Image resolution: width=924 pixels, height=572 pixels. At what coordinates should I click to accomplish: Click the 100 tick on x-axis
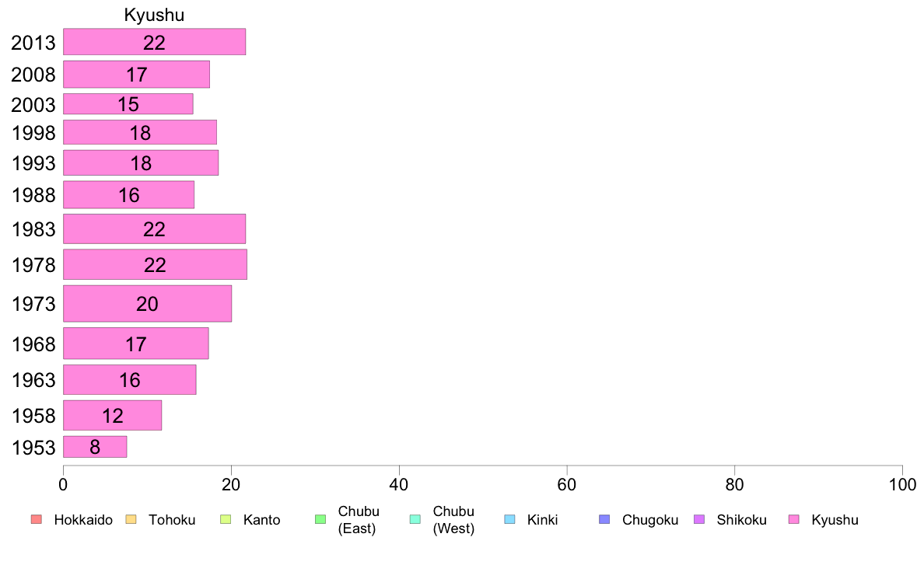[902, 485]
